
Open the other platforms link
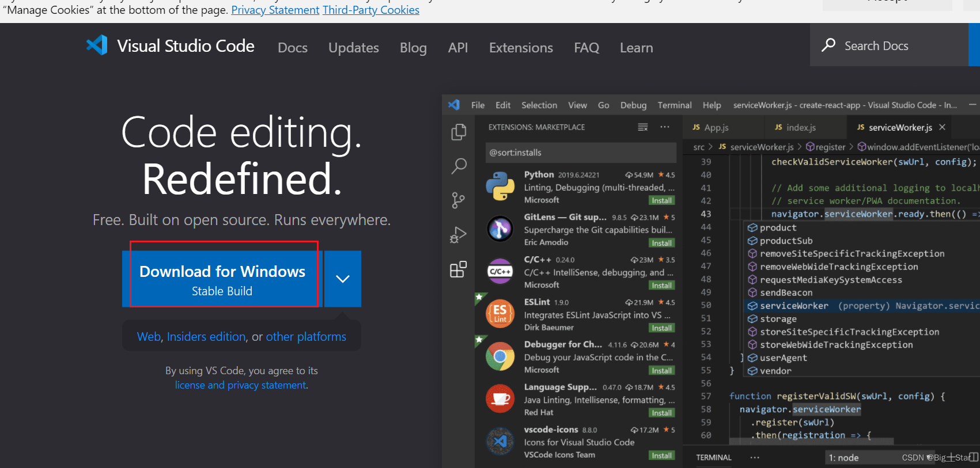click(306, 337)
